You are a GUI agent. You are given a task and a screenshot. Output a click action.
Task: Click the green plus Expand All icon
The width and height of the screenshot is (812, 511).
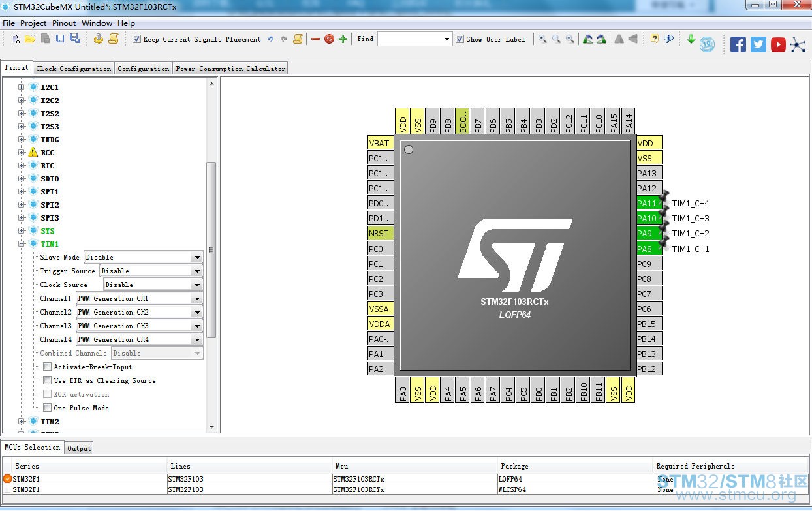pyautogui.click(x=343, y=39)
